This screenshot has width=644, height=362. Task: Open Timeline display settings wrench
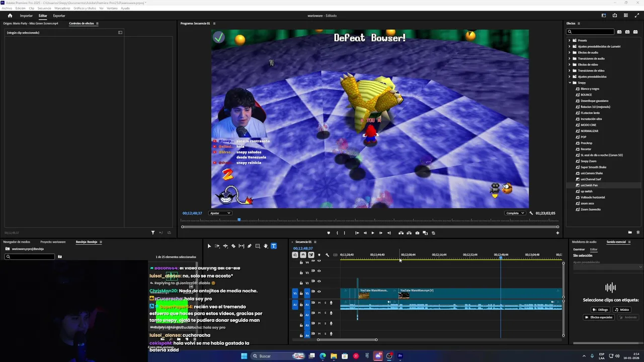pyautogui.click(x=327, y=255)
